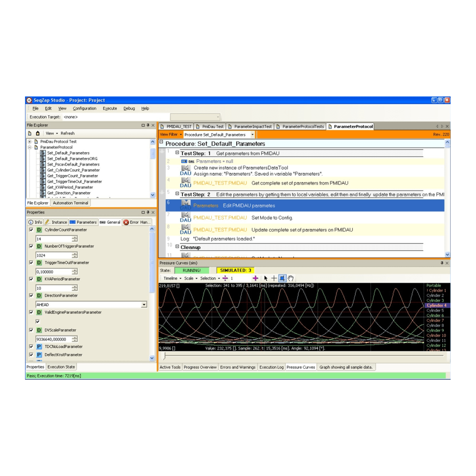This screenshot has height=476, width=476.
Task: Select Cylinder 7 in the graph legend
Action: click(435, 321)
